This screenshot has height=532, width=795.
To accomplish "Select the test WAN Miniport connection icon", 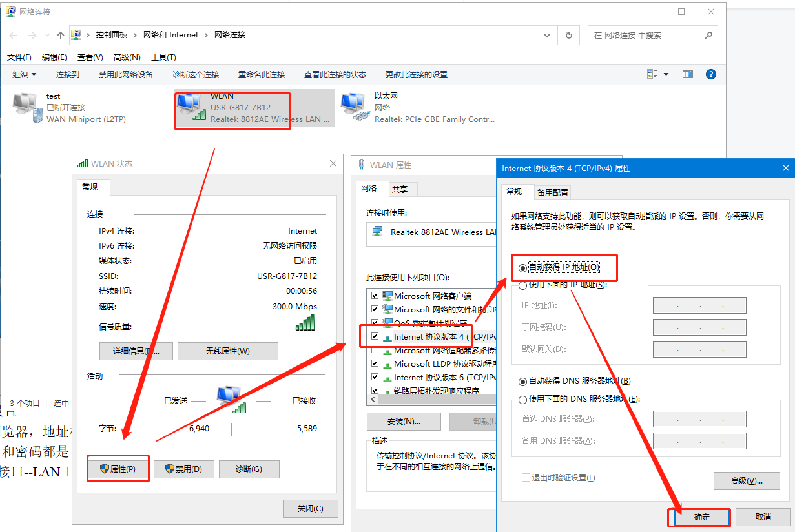I will [x=27, y=108].
